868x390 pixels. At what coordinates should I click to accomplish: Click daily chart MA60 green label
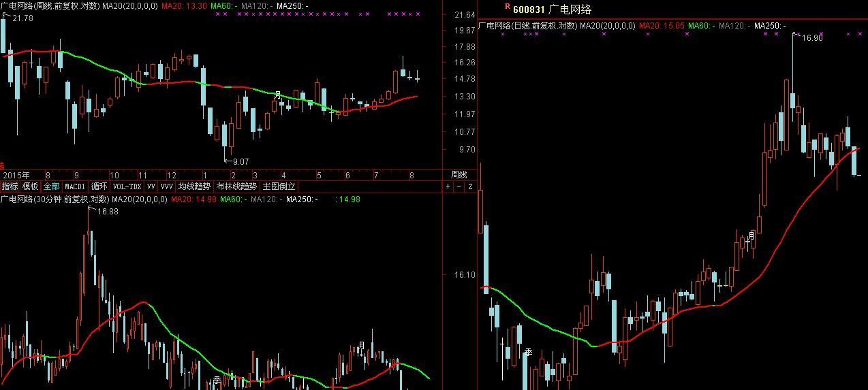[x=700, y=26]
